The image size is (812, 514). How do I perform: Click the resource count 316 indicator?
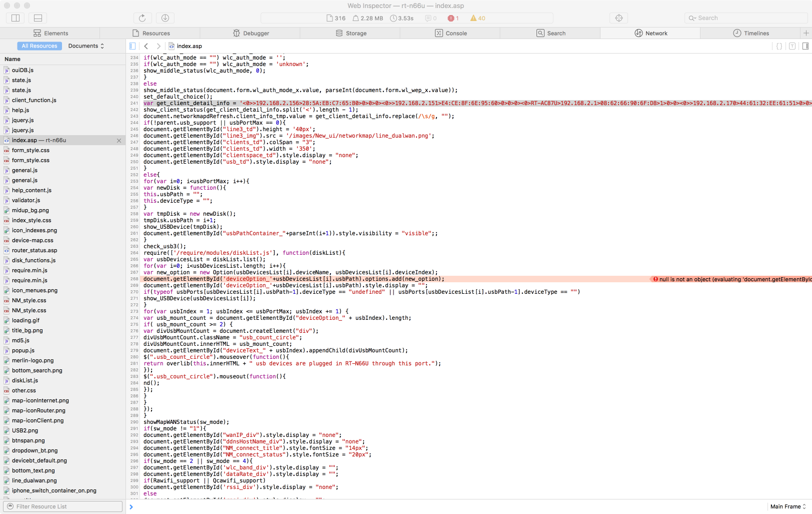pyautogui.click(x=336, y=18)
